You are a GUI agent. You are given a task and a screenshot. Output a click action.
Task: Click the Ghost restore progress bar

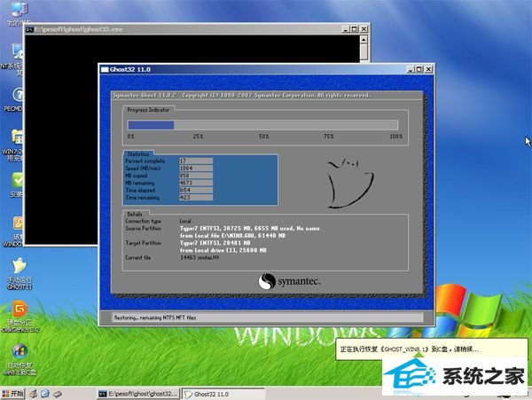click(262, 125)
